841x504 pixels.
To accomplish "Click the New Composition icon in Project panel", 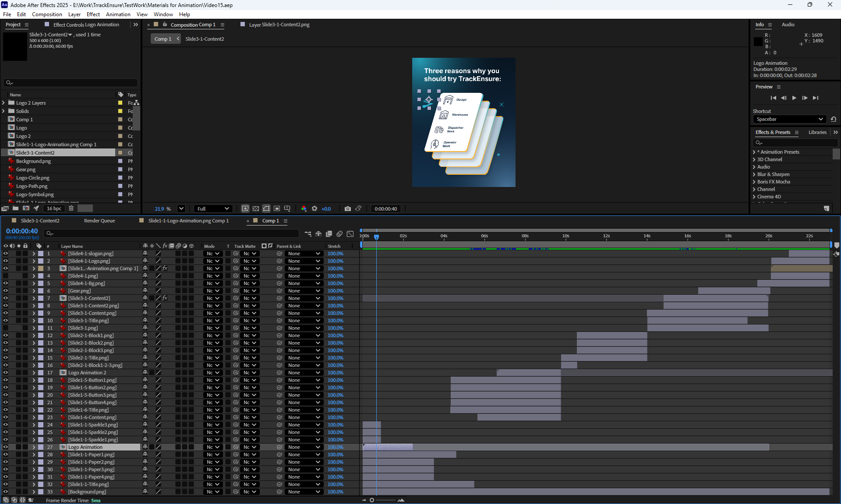I will coord(26,208).
